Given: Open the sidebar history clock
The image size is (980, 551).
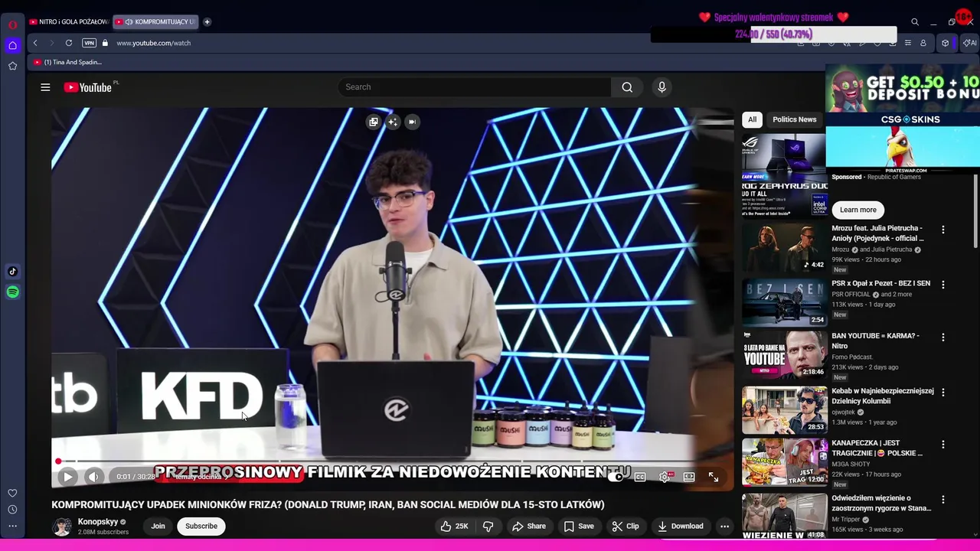Looking at the screenshot, I should tap(12, 510).
